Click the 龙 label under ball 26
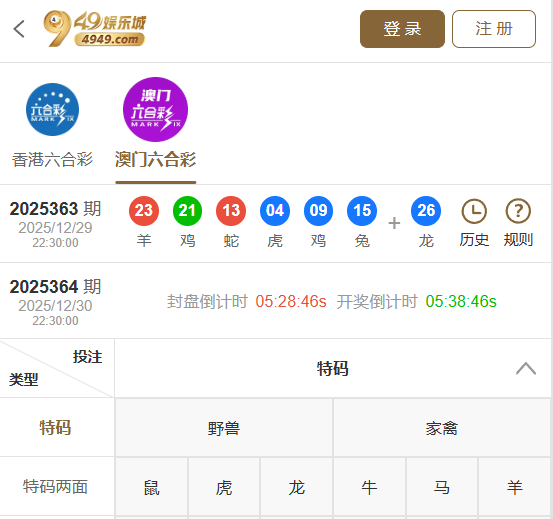553x519 pixels. coord(426,241)
